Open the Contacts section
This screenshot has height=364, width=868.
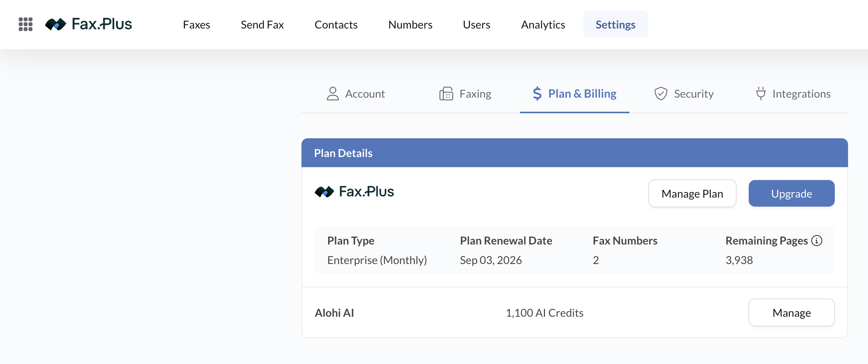(336, 25)
